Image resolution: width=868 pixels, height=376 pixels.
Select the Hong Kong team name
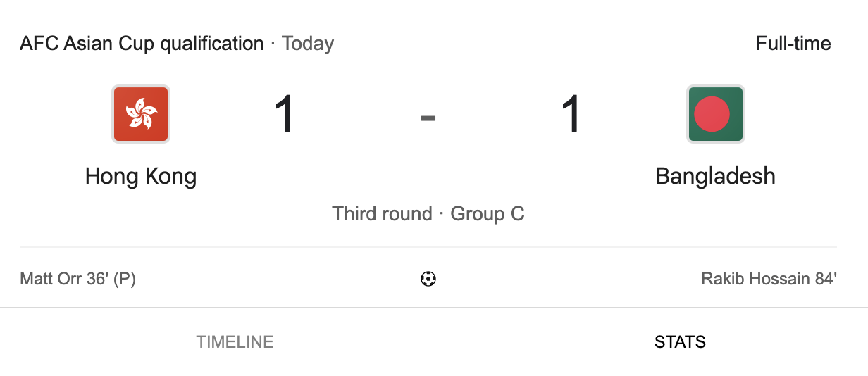140,176
